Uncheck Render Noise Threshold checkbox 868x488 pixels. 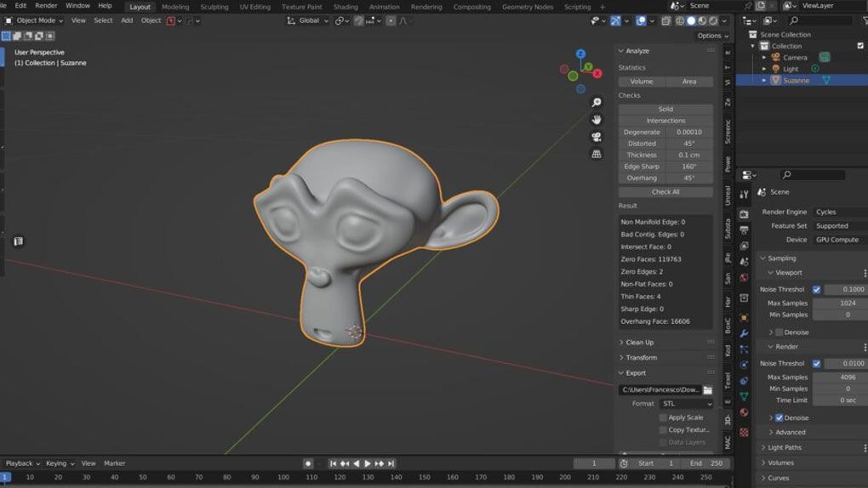coord(817,364)
